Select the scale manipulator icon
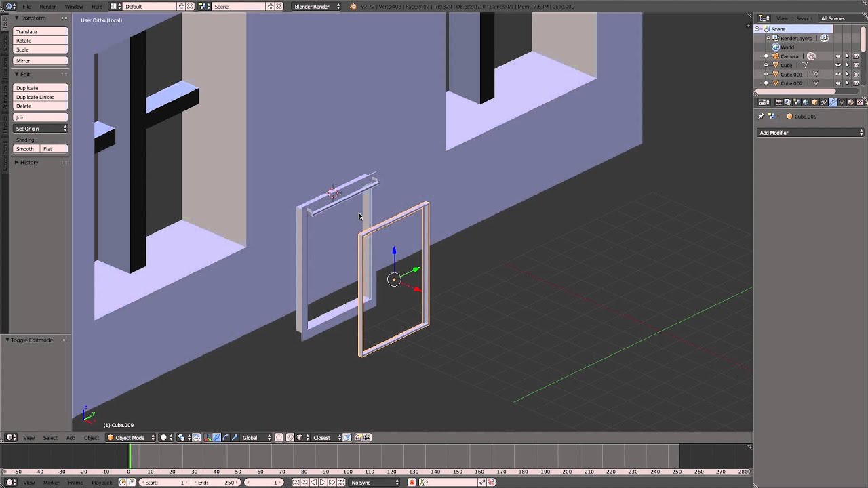 [x=235, y=438]
